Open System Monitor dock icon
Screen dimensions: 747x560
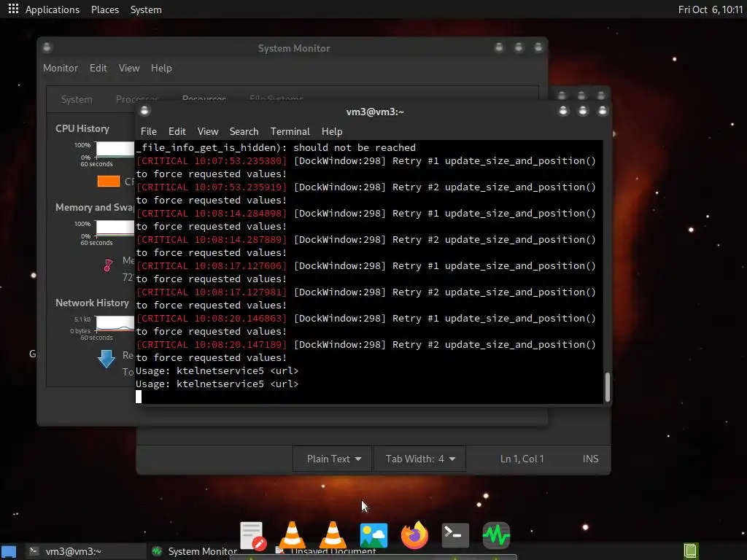pos(496,535)
